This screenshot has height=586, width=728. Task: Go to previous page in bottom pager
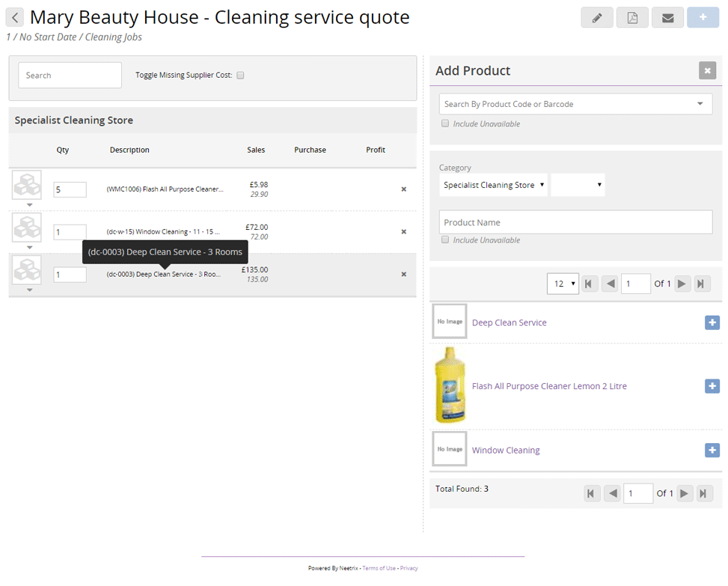[614, 494]
